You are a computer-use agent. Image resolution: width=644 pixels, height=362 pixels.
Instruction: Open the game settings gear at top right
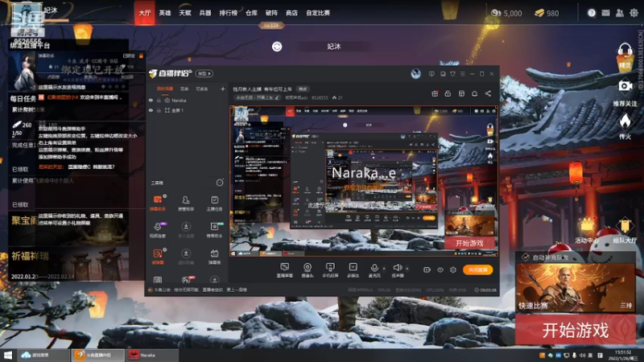[x=634, y=13]
